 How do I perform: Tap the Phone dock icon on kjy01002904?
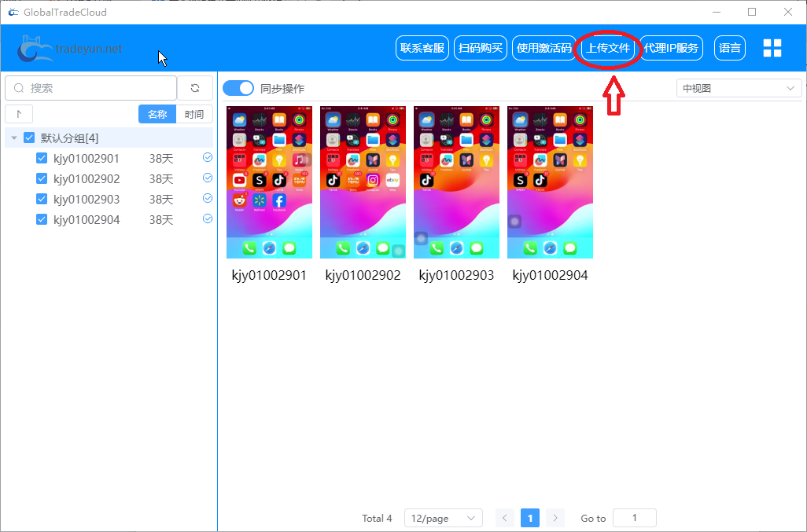(530, 248)
